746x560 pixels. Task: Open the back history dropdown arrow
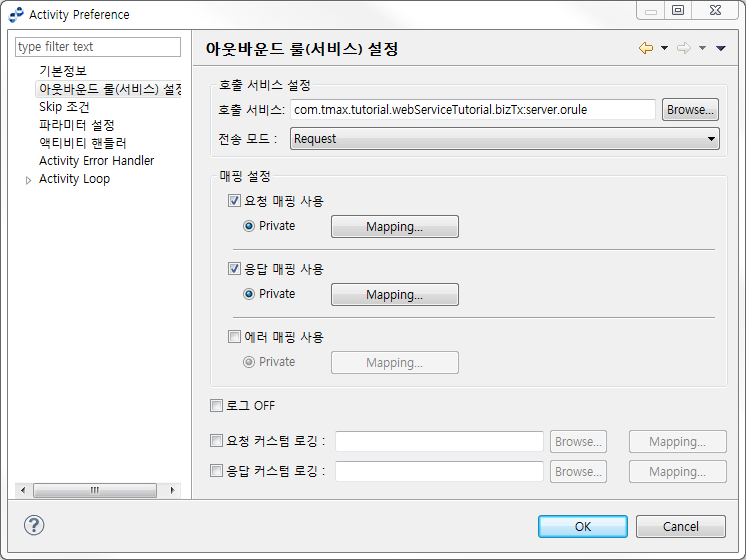tap(664, 49)
